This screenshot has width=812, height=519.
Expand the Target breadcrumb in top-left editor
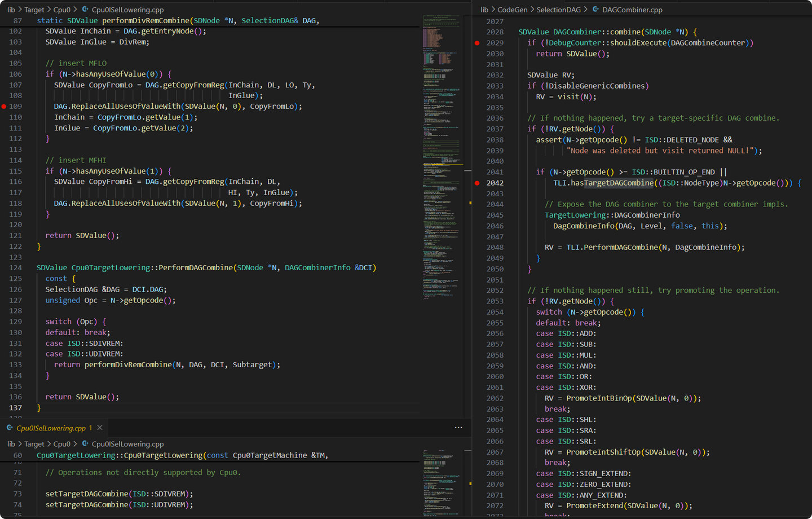coord(34,10)
